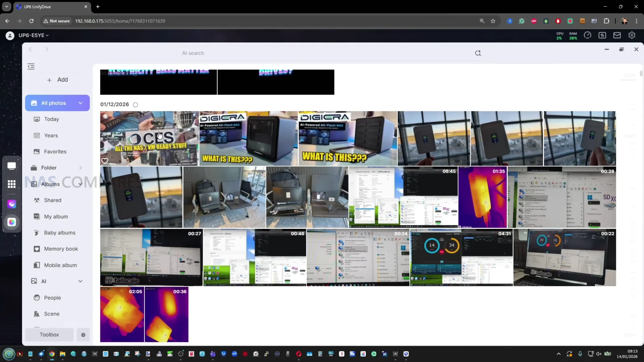The image size is (644, 362).
Task: Select all photos dated 01/12/2026
Action: point(135,105)
